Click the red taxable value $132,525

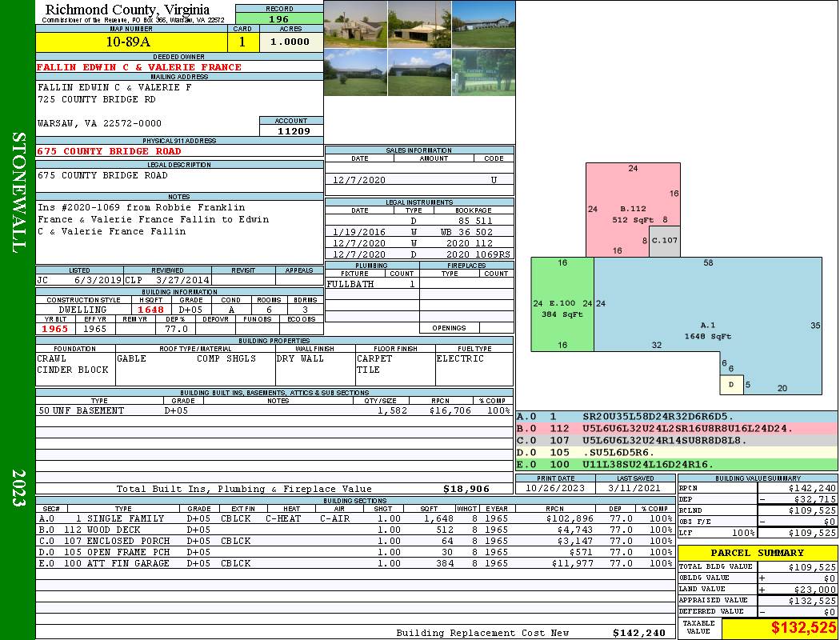coord(803,628)
